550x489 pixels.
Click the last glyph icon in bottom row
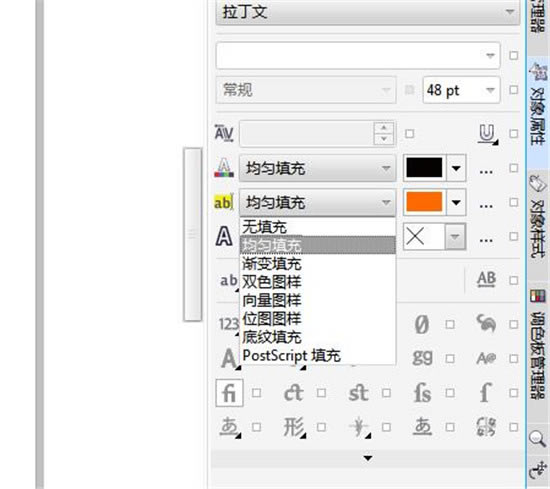pos(486,427)
